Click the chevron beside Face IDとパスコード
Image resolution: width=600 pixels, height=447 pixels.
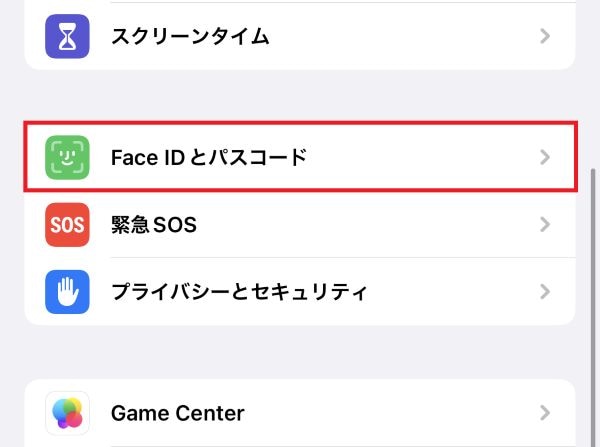point(545,157)
